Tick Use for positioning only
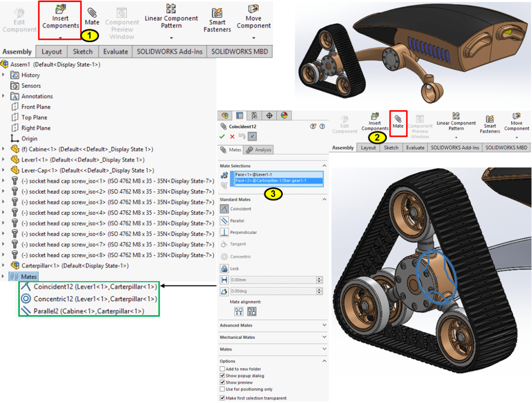Viewport: 532px width, 403px height. point(223,389)
